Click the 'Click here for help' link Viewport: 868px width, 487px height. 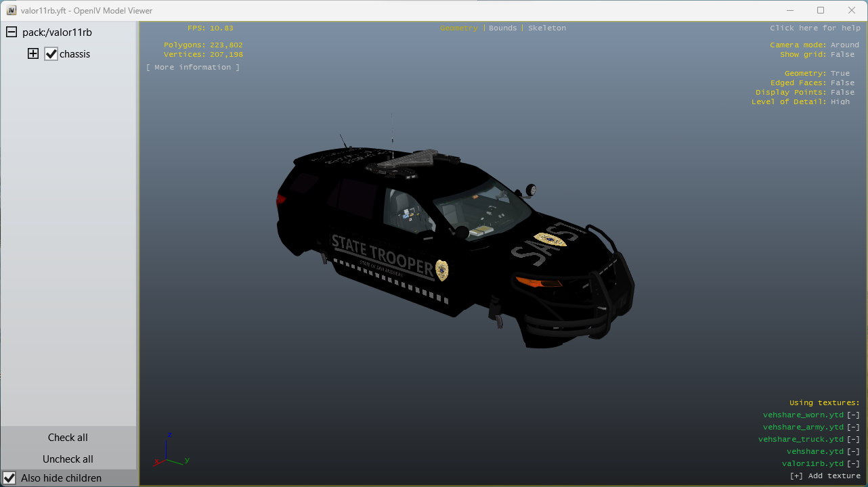pos(815,28)
